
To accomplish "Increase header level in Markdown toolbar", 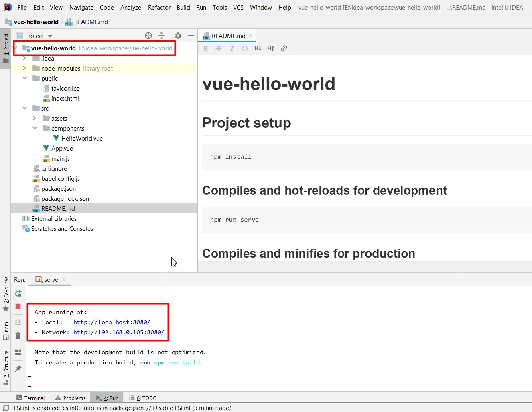I will coord(271,48).
